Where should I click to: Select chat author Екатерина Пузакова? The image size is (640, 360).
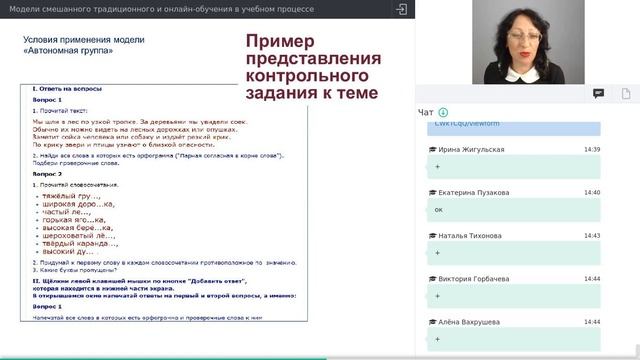click(473, 193)
